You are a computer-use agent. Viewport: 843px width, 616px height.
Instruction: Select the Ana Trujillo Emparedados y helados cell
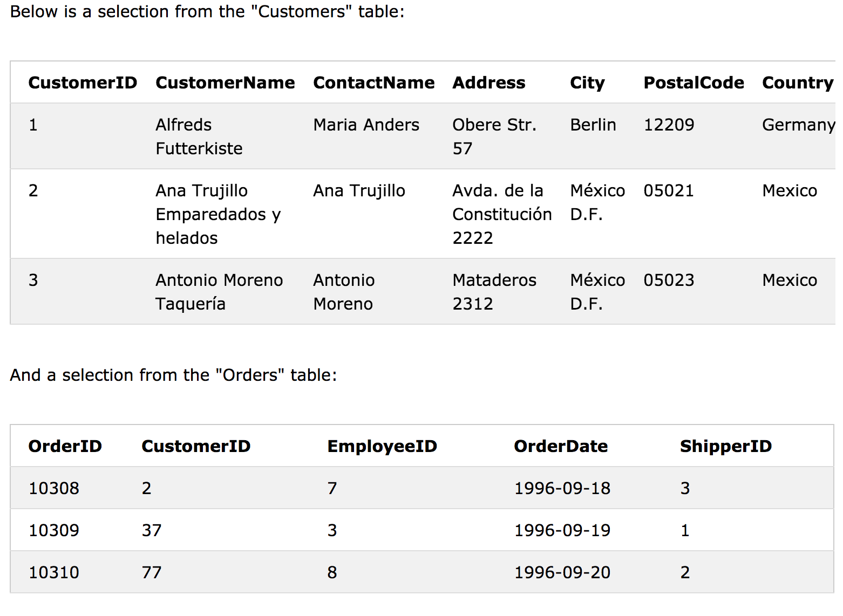[x=218, y=214]
